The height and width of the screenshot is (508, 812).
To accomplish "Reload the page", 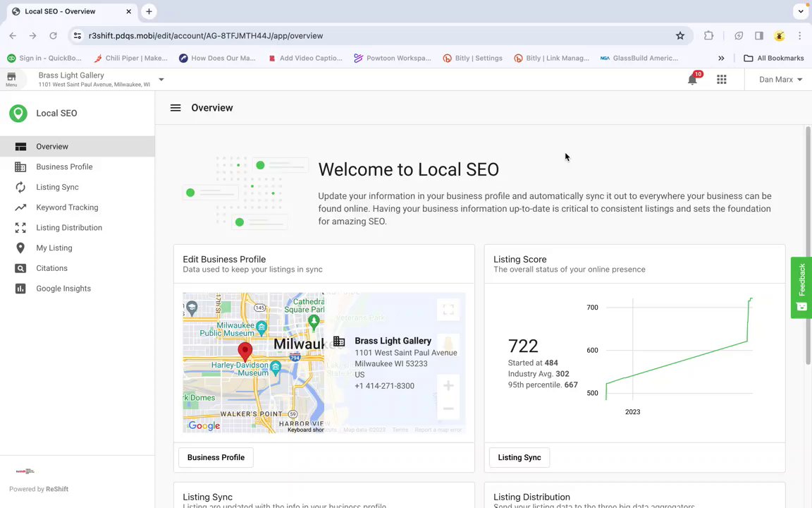I will pyautogui.click(x=53, y=36).
